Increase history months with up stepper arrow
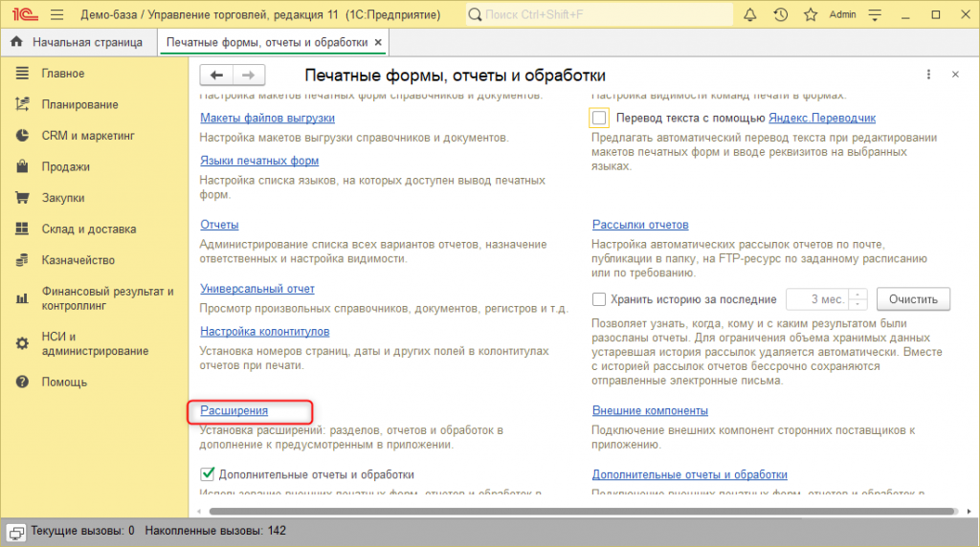This screenshot has width=980, height=547. (x=858, y=295)
